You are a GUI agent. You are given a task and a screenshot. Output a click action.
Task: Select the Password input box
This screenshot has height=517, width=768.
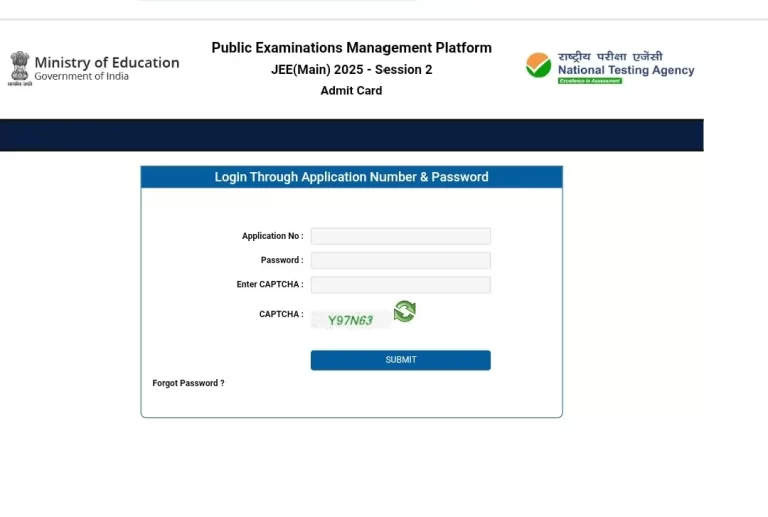pyautogui.click(x=400, y=260)
